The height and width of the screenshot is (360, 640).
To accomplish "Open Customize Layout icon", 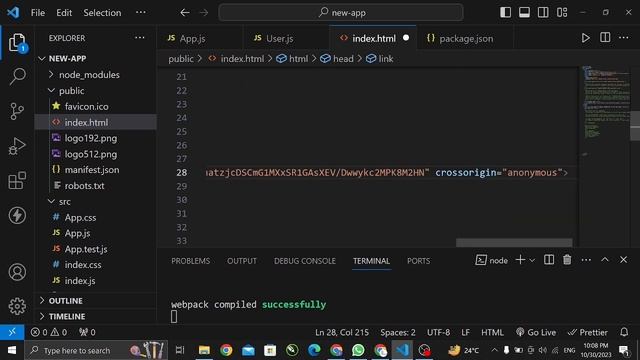I will click(x=562, y=12).
